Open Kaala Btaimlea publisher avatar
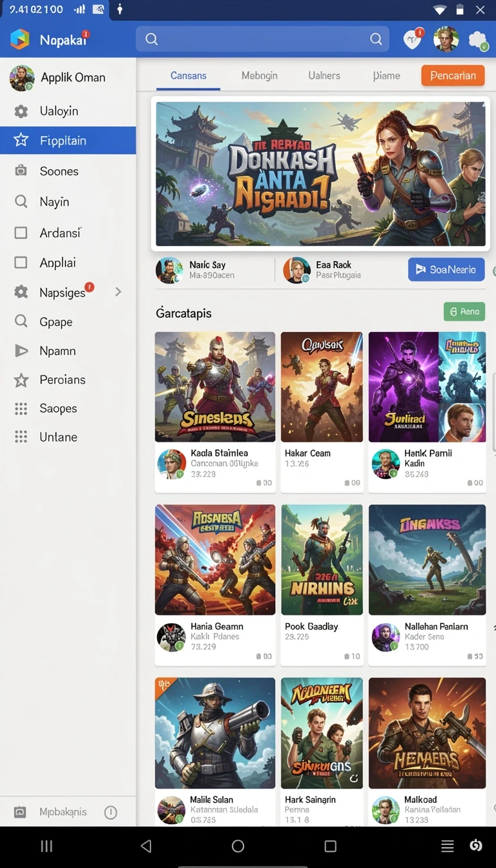Image resolution: width=496 pixels, height=868 pixels. (x=172, y=464)
